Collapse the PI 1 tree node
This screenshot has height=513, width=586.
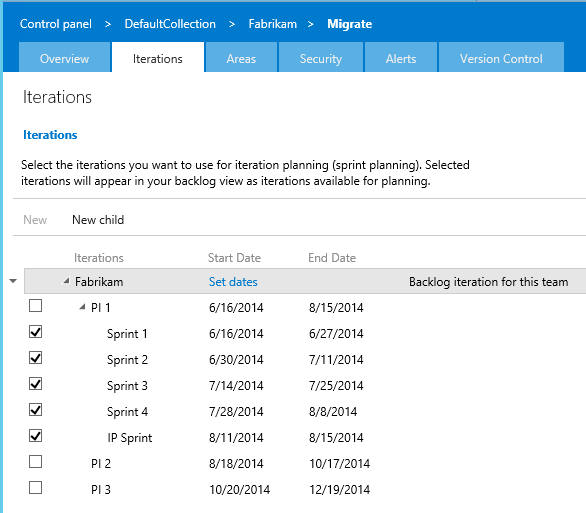(82, 307)
